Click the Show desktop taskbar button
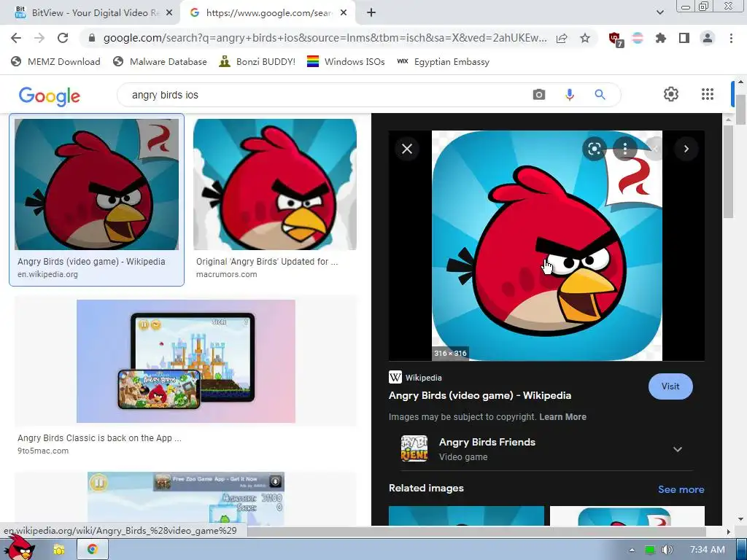Viewport: 747px width, 560px height. tap(741, 550)
